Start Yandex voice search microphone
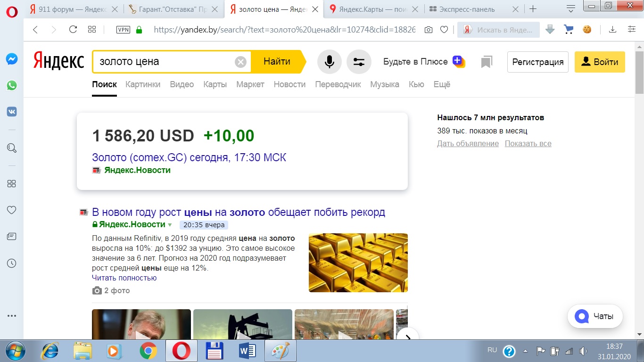The image size is (644, 362). pos(329,62)
